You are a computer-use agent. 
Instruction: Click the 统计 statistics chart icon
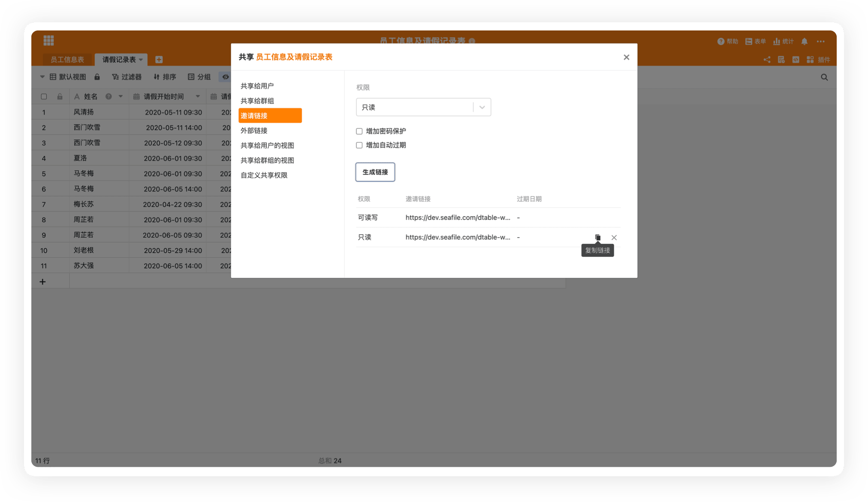776,42
